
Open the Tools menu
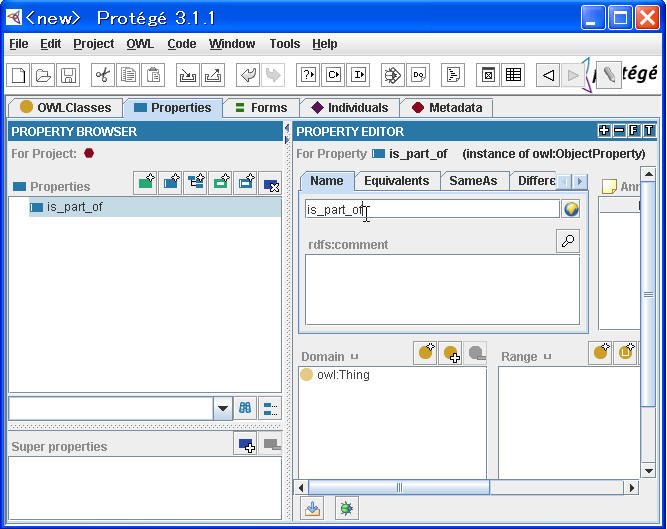(x=285, y=44)
